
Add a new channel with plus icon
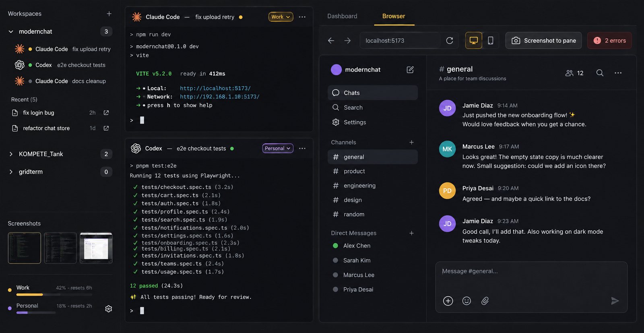click(411, 142)
